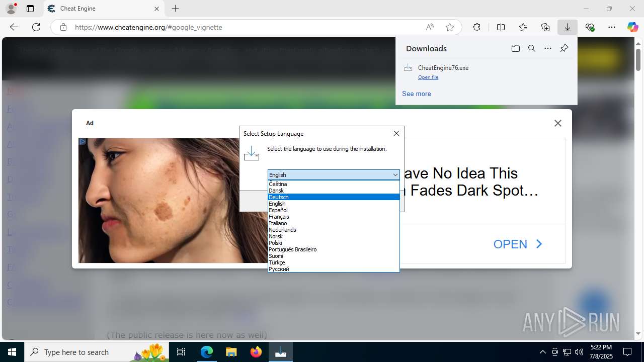
Task: Close the Select Setup Language dialog
Action: (x=396, y=133)
